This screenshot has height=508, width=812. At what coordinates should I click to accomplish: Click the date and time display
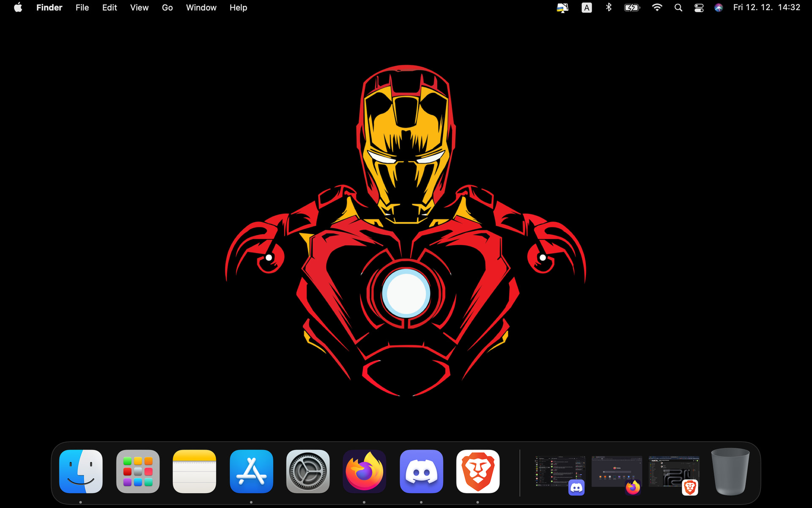coord(766,8)
